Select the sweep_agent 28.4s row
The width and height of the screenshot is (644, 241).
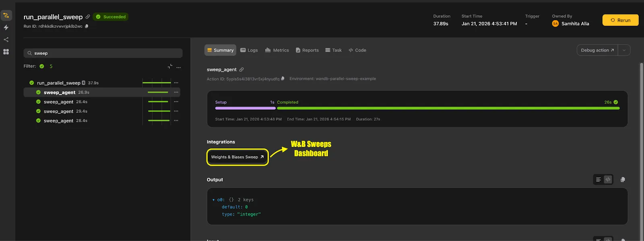click(101, 120)
